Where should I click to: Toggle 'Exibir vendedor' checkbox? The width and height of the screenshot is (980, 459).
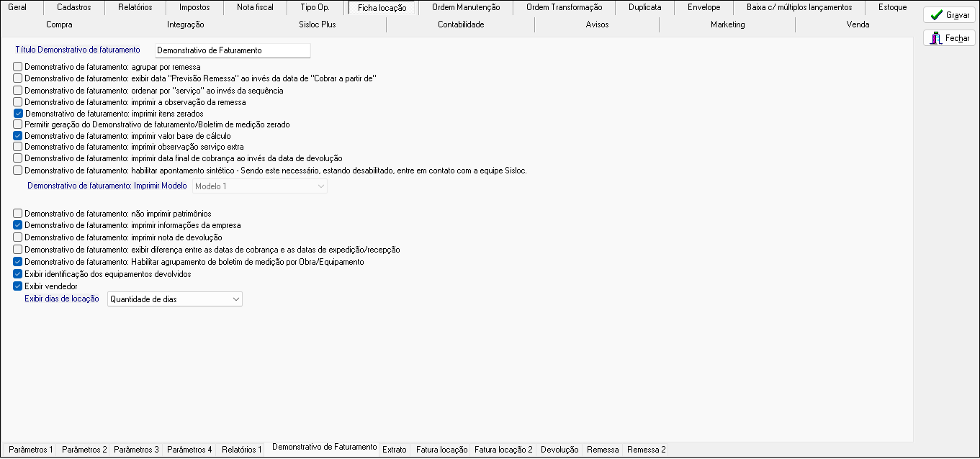(x=18, y=286)
